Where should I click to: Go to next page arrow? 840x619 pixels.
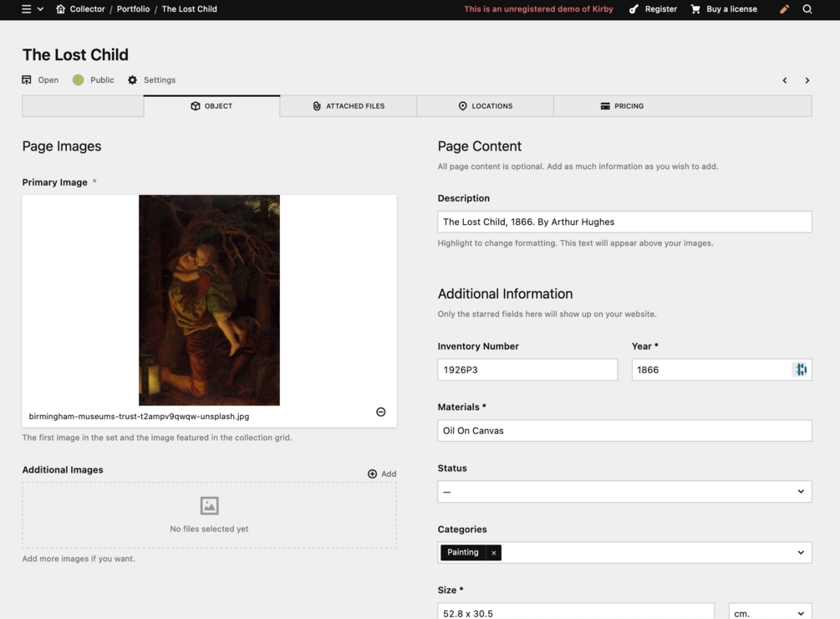pyautogui.click(x=807, y=80)
